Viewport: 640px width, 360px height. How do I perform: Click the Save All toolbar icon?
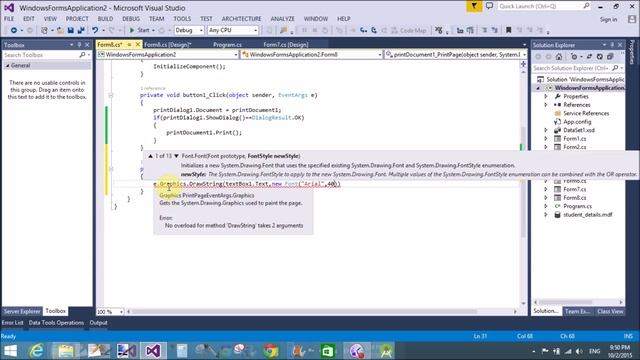point(81,30)
